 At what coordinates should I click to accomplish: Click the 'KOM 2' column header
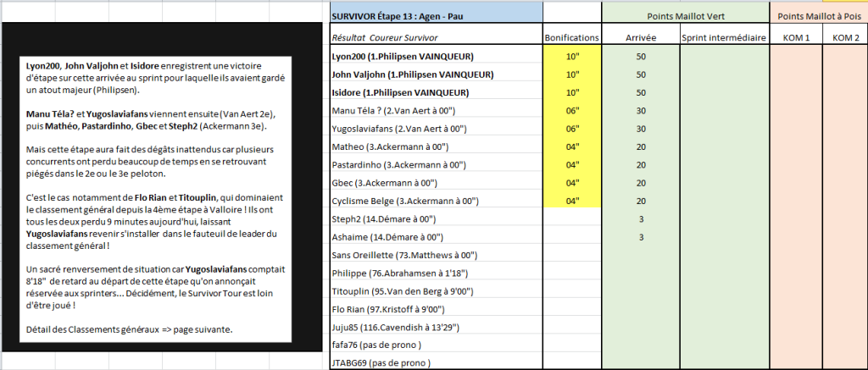[x=844, y=37]
